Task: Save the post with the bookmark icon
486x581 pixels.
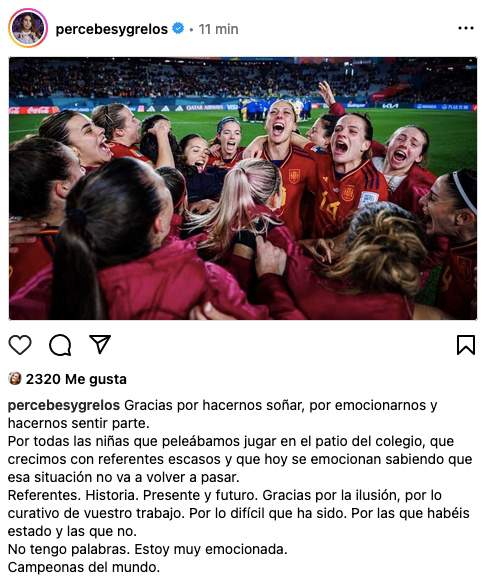Action: point(466,345)
